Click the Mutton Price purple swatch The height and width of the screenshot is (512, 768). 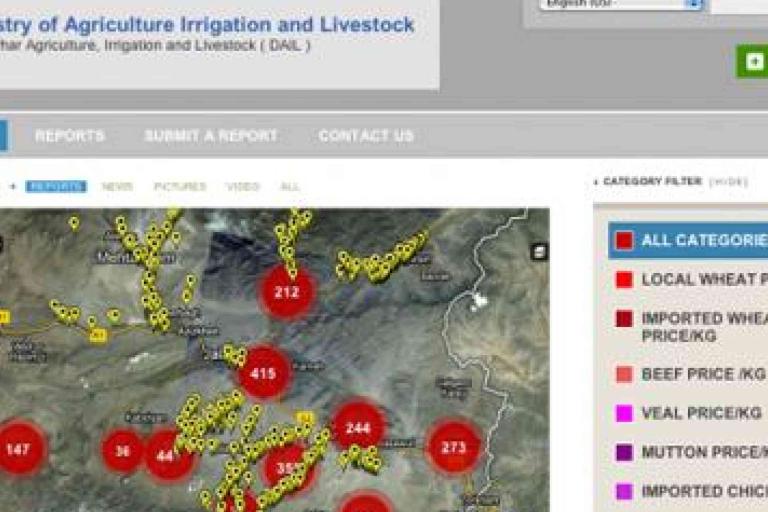pyautogui.click(x=624, y=452)
